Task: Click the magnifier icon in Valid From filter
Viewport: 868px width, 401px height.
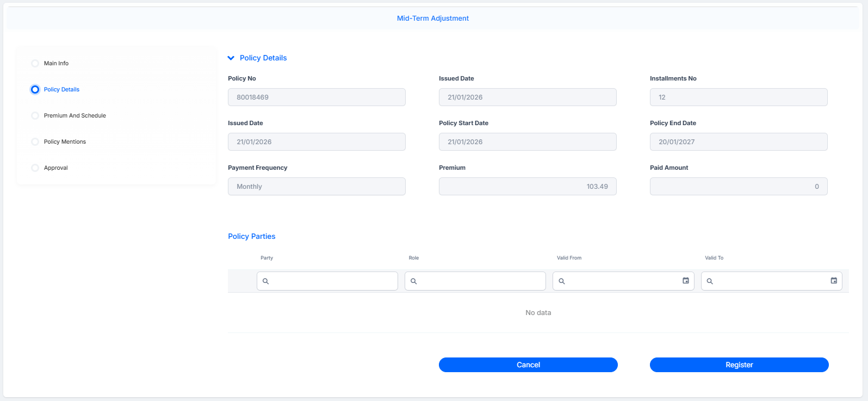Action: tap(561, 281)
